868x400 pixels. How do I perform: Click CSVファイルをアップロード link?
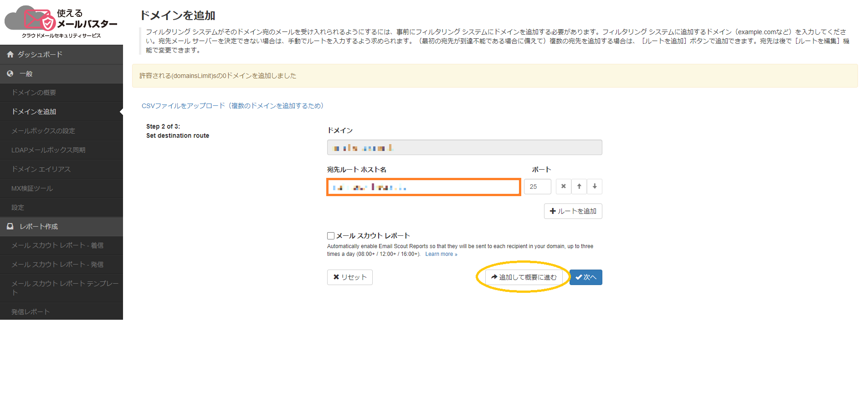point(232,106)
